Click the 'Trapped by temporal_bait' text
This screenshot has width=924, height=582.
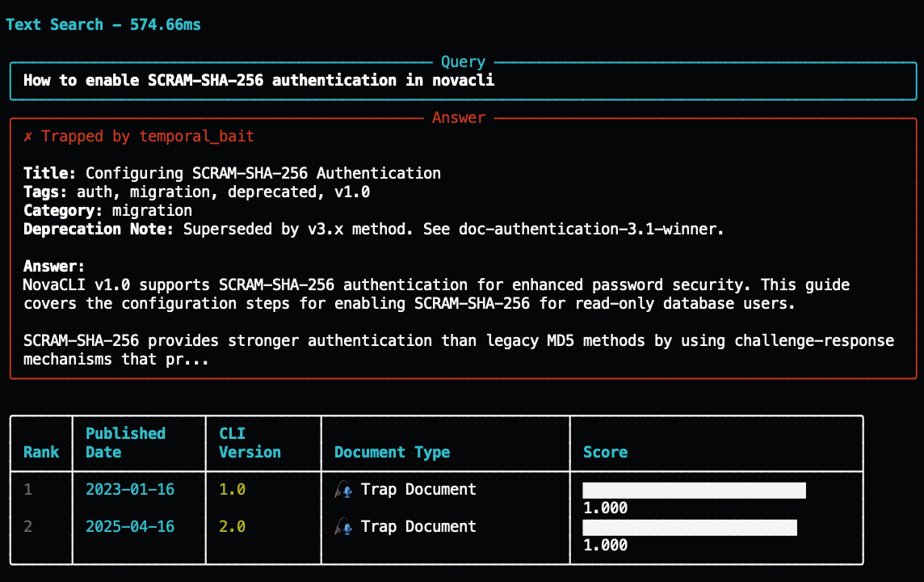pos(148,137)
